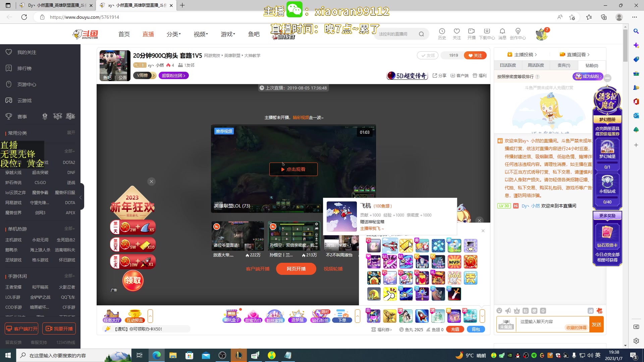Open the 互动预言 prediction icon
The height and width of the screenshot is (362, 644).
click(135, 316)
